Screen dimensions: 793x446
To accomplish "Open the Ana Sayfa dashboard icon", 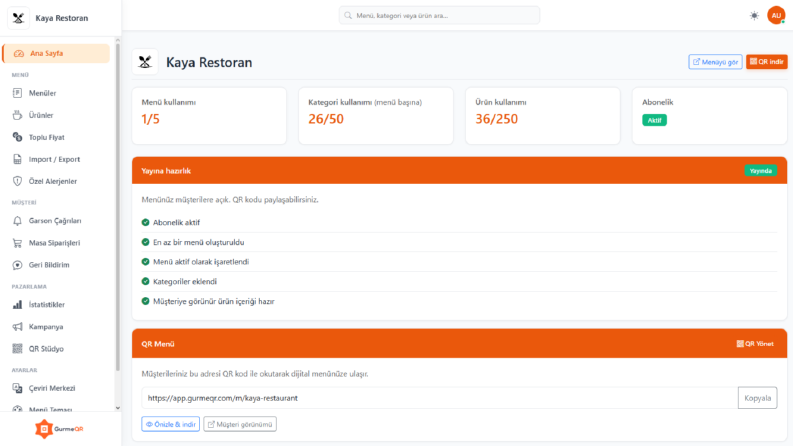I will [19, 54].
